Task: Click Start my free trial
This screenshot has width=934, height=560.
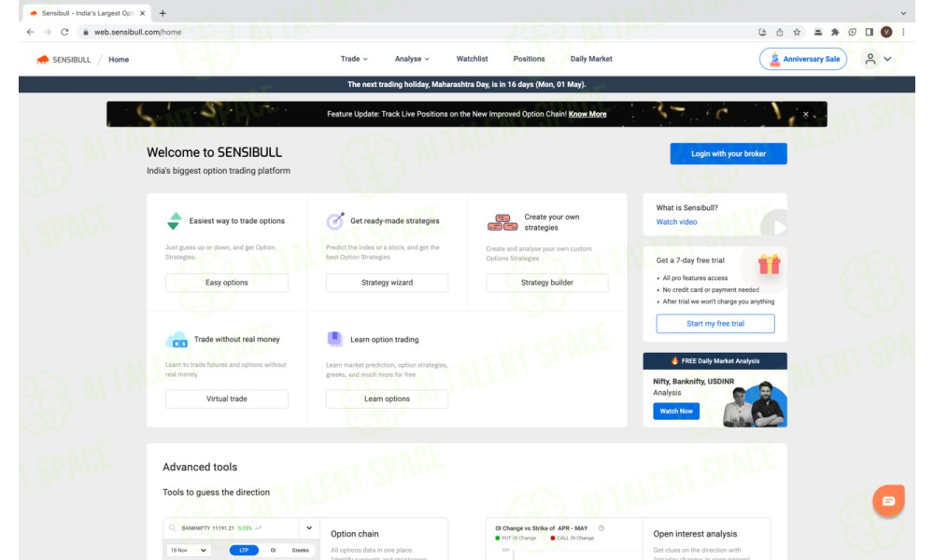Action: tap(715, 324)
